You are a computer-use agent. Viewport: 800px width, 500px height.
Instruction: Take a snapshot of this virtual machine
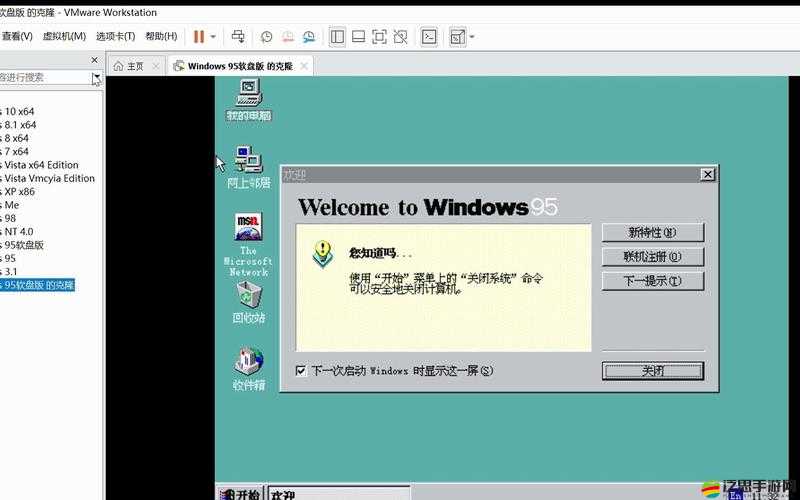pos(266,37)
